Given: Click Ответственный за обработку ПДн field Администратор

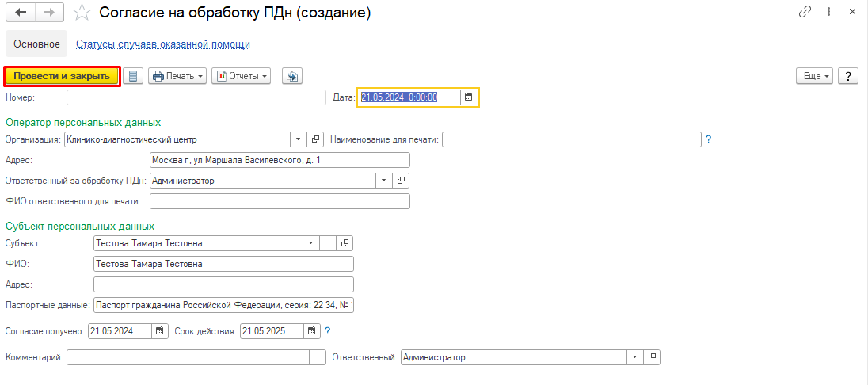Looking at the screenshot, I should [263, 181].
